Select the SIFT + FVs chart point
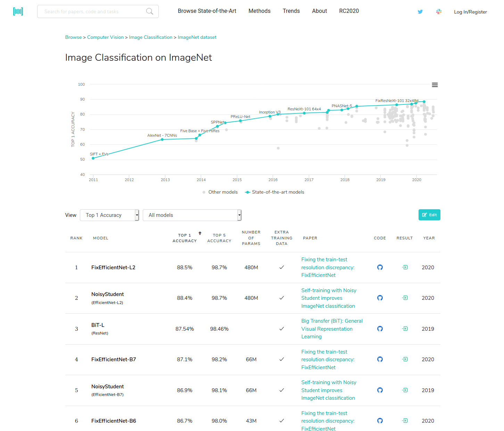Viewport: 504px width, 431px height. [x=93, y=158]
